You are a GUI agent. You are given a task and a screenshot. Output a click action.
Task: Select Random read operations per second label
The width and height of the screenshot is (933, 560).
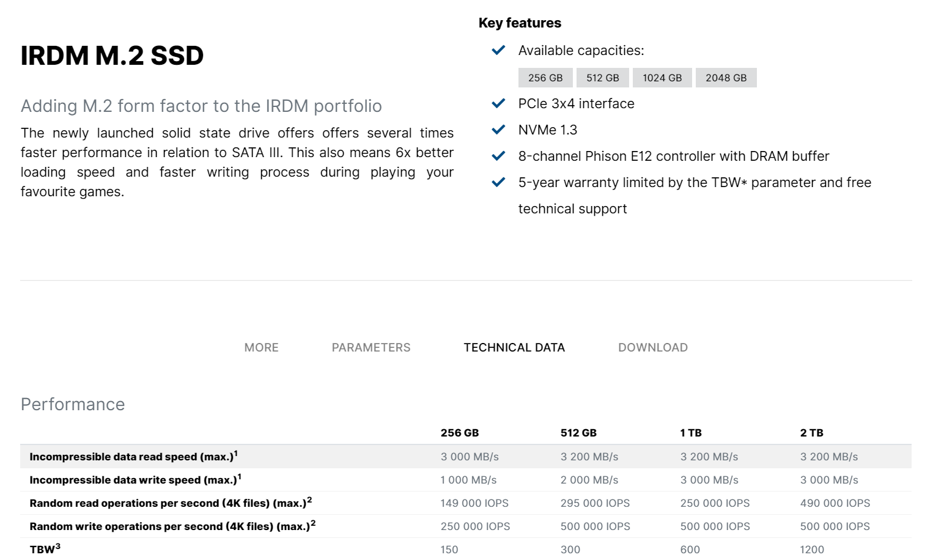point(171,503)
